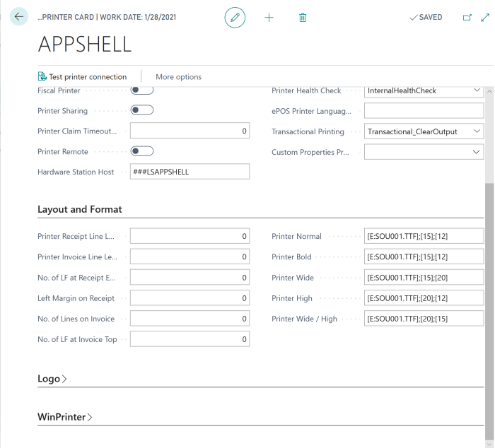Click Test printer connection action
Viewport: 495px width, 448px height.
coord(82,77)
